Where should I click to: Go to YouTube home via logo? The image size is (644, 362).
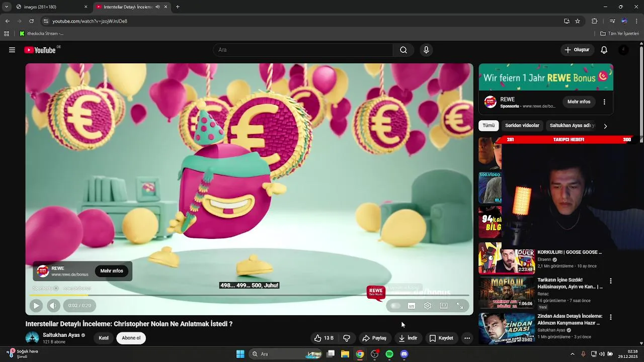click(40, 50)
